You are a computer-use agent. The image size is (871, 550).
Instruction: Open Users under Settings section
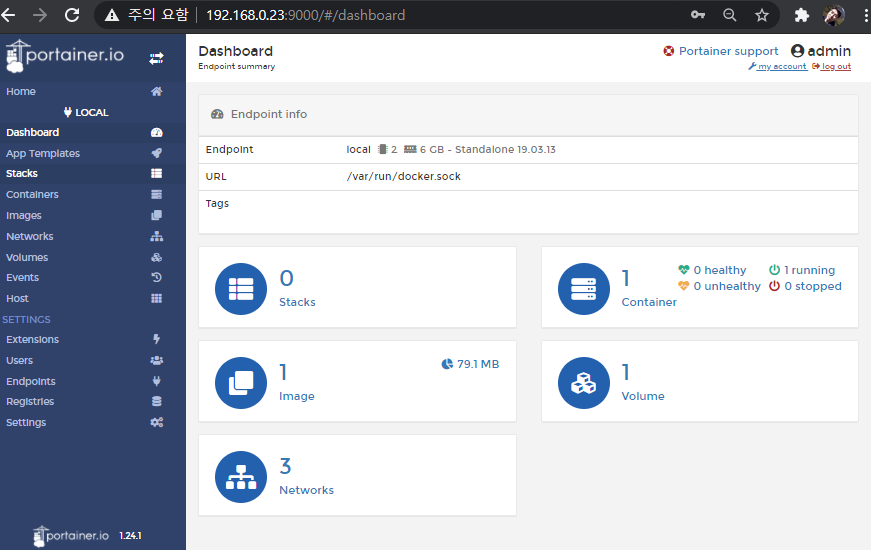click(19, 361)
